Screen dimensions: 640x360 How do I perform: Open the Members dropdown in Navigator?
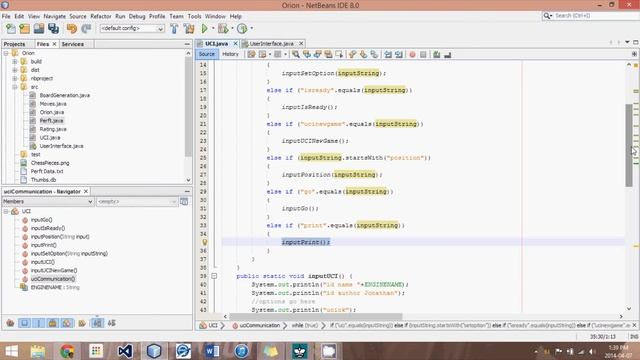[x=48, y=202]
